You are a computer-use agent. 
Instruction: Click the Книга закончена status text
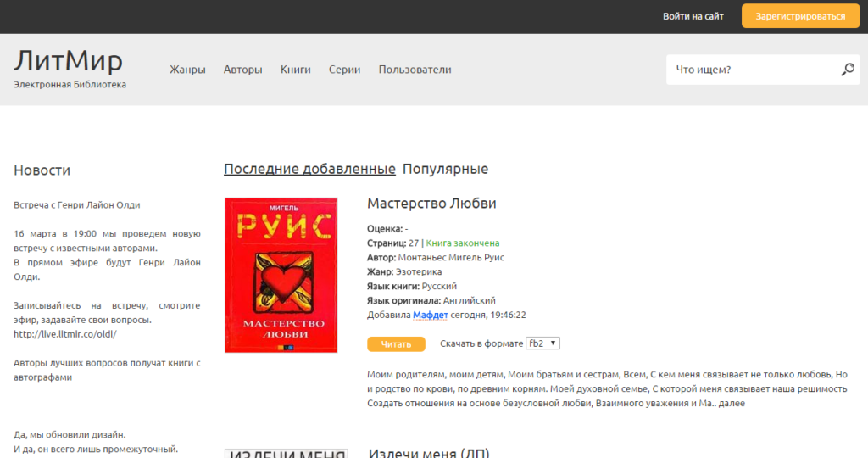pyautogui.click(x=463, y=243)
